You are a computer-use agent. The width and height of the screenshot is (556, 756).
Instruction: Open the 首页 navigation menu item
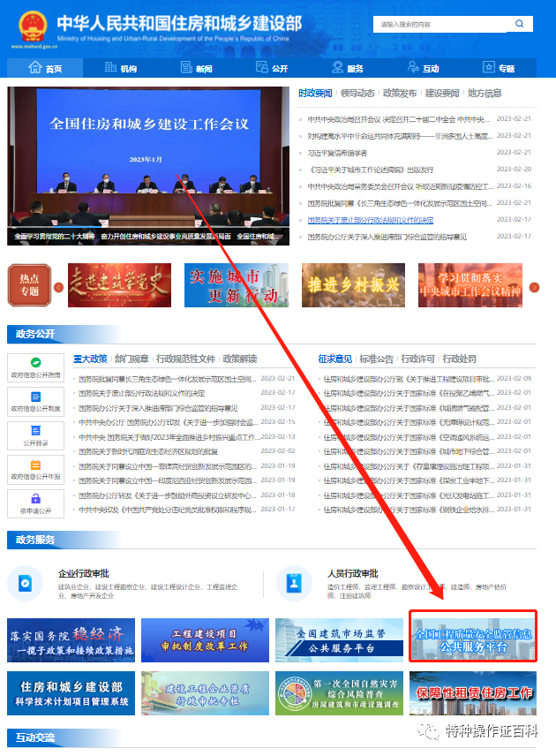[45, 68]
